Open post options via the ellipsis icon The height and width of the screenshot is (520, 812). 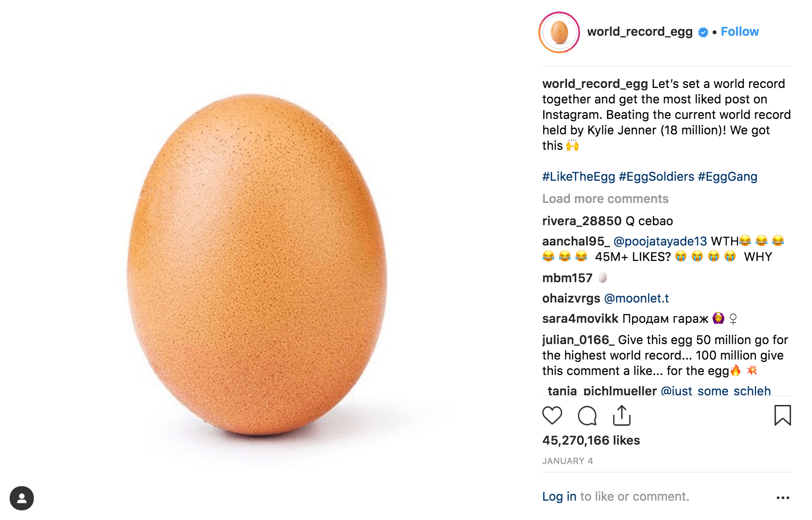click(784, 496)
